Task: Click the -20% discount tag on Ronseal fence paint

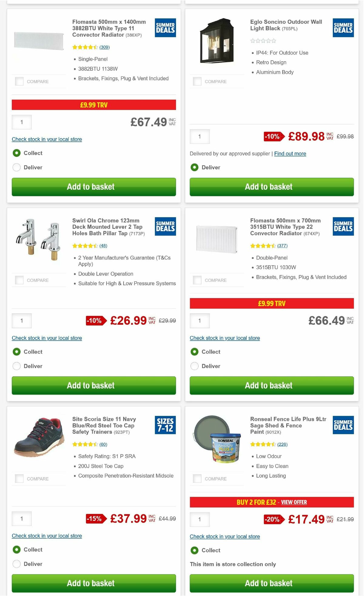Action: 272,519
